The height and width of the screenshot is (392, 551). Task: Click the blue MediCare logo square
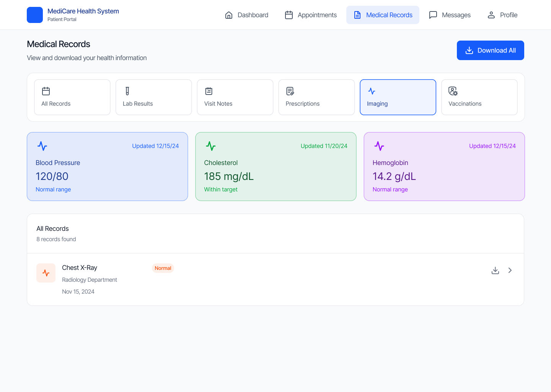35,15
